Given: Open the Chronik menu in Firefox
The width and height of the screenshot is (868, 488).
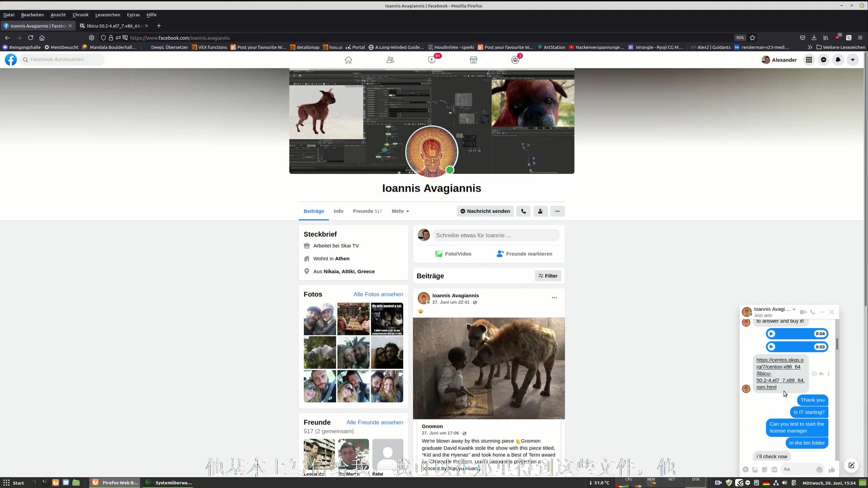Looking at the screenshot, I should (80, 14).
